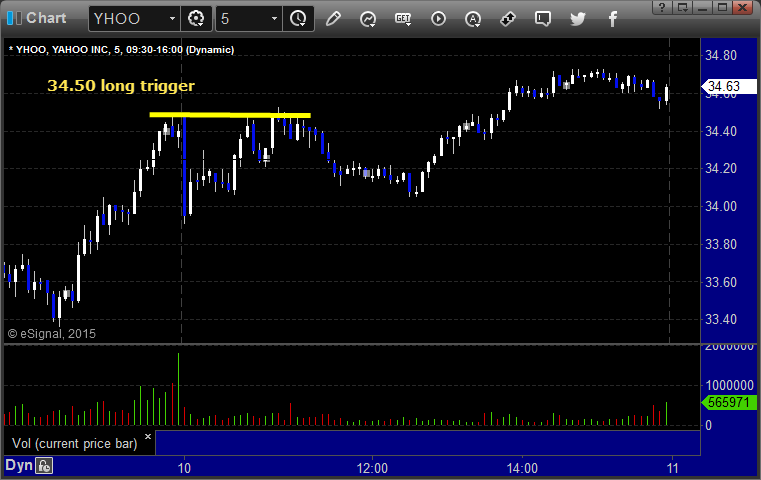Click the Chart title label
Viewport: 761px width, 480px height.
point(46,18)
